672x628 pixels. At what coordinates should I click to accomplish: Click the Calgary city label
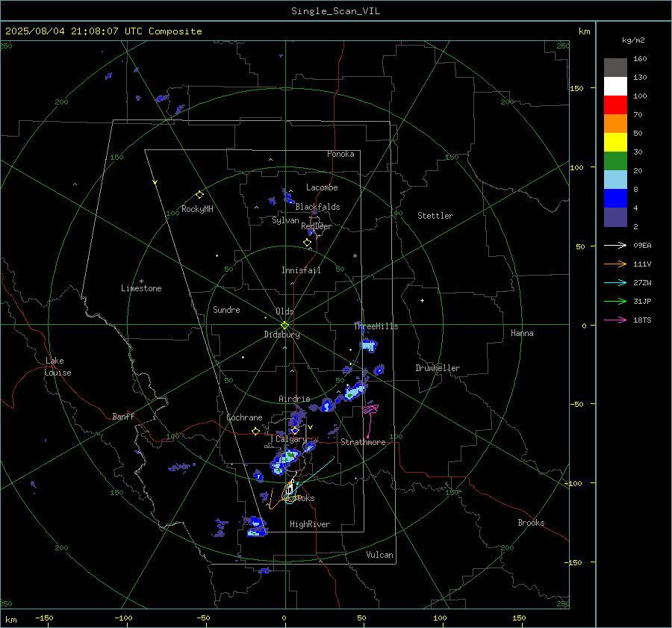coord(291,439)
